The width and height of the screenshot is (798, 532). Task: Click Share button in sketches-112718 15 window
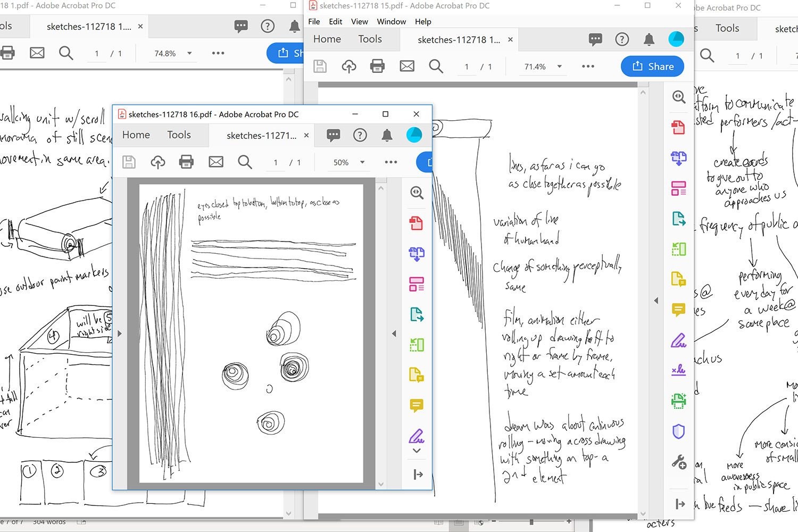tap(652, 66)
